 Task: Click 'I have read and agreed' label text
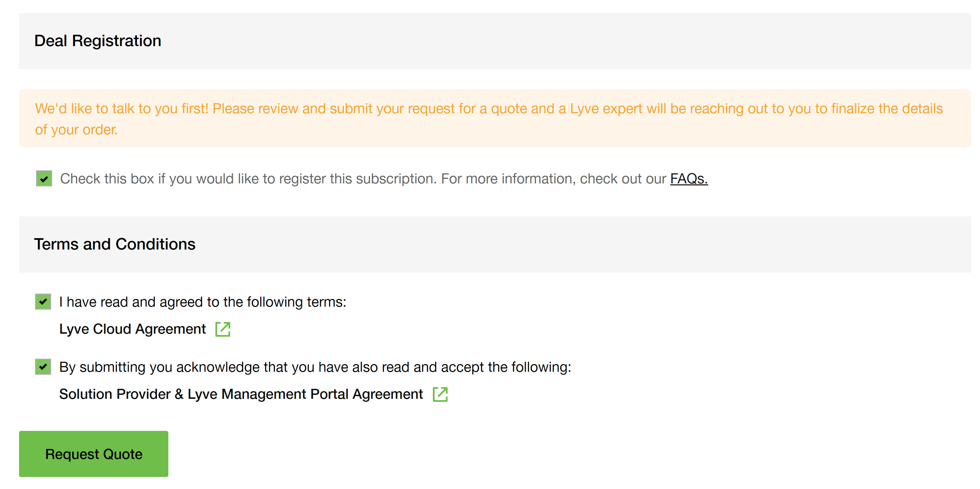click(203, 302)
